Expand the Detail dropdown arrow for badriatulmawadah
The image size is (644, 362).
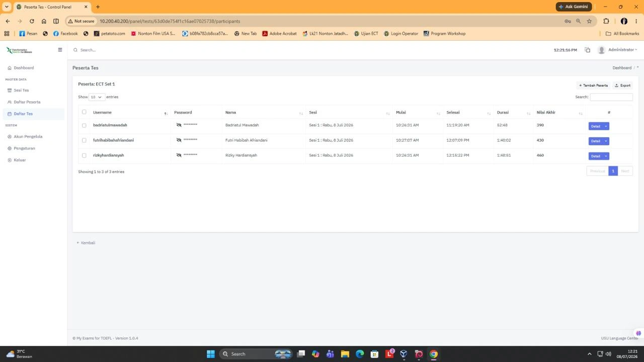tap(606, 126)
